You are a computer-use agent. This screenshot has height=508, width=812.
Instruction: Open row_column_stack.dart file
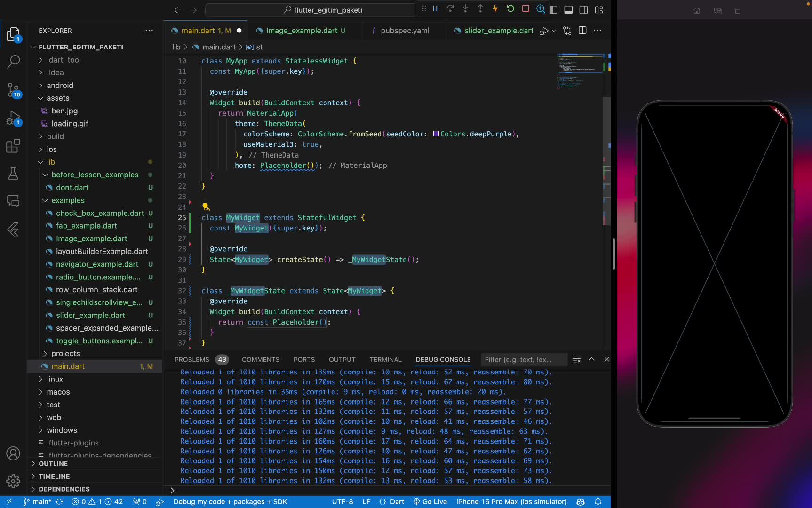coord(97,290)
